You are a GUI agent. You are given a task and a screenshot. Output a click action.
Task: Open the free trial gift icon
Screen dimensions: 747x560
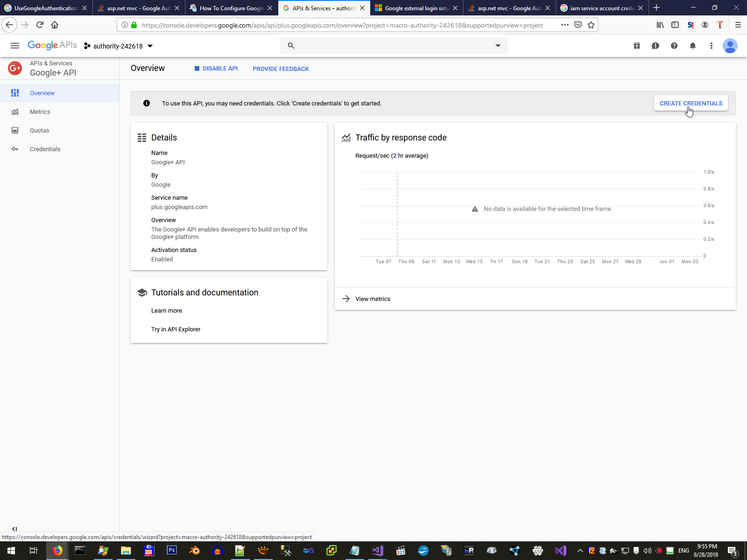637,46
